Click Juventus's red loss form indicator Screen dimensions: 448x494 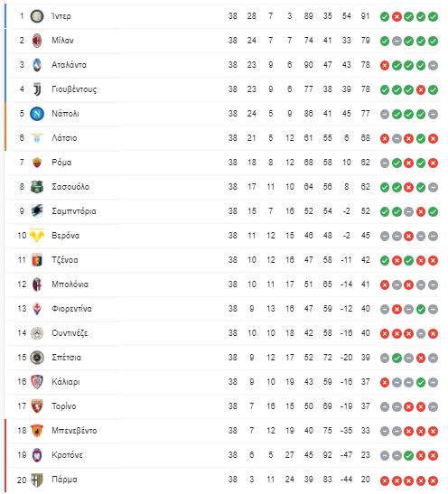[421, 89]
